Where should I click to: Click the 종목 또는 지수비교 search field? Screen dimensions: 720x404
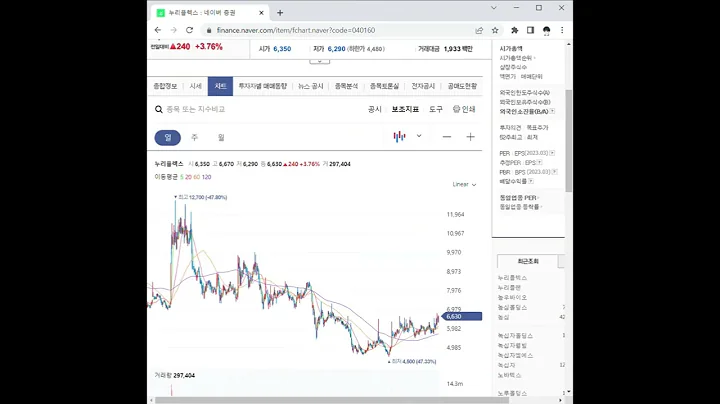click(196, 109)
